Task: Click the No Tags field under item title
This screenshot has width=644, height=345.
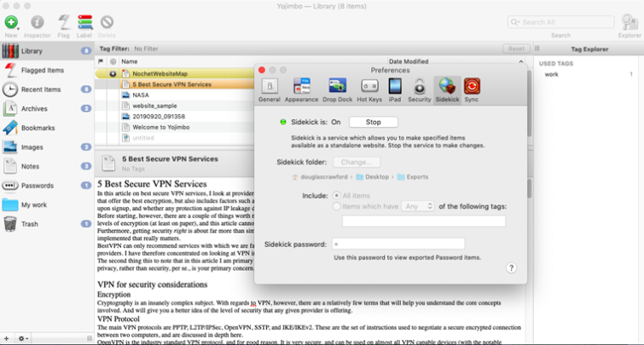Action: click(x=133, y=169)
